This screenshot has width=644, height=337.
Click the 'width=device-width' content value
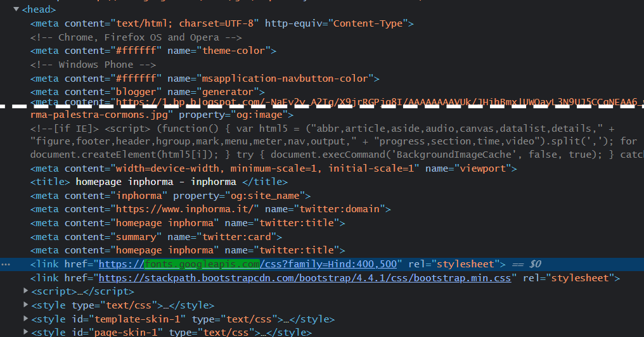(x=265, y=168)
